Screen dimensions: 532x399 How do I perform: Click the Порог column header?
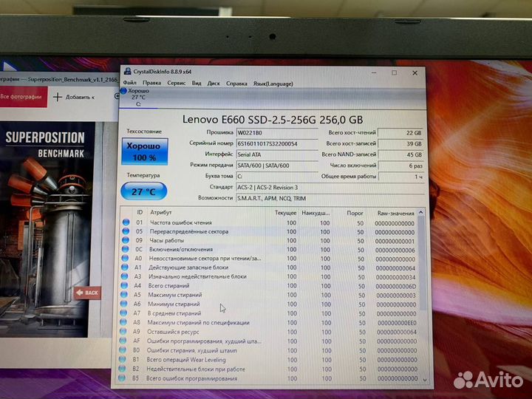pyautogui.click(x=355, y=213)
